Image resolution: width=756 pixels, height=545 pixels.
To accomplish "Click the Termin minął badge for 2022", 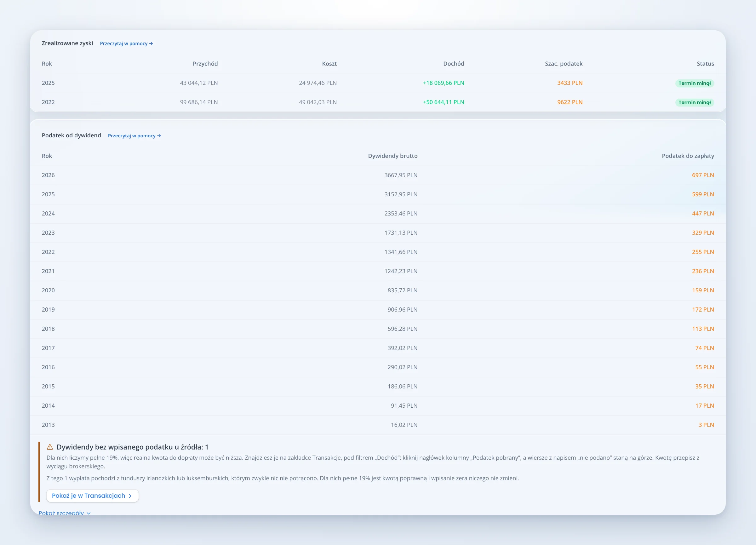I will coord(694,102).
